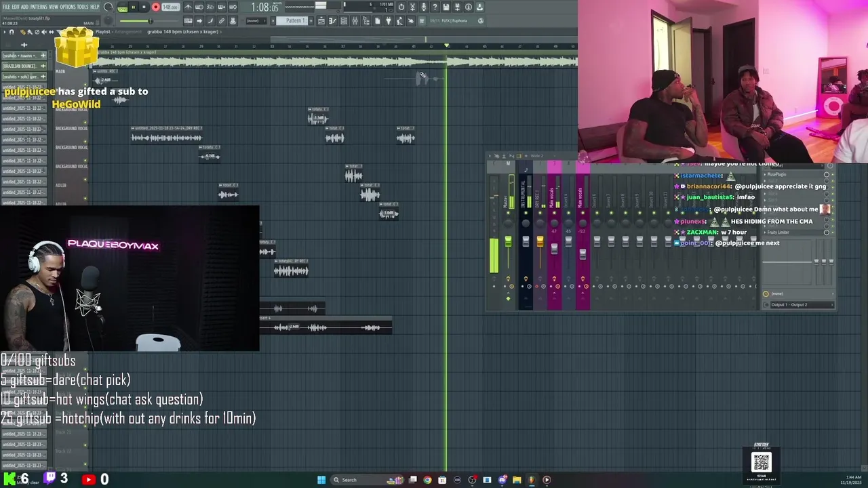868x488 pixels.
Task: Mute Main vocals track 5 LED
Action: click(x=583, y=213)
